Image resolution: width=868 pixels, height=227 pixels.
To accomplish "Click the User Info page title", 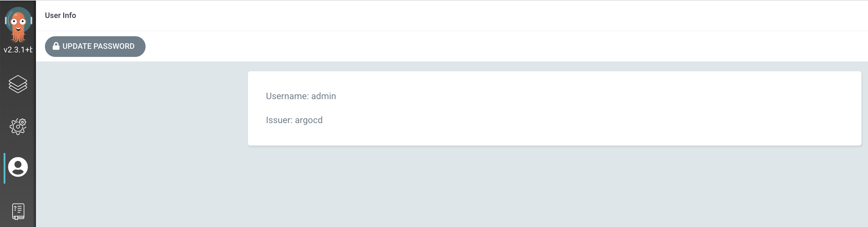I will [60, 16].
